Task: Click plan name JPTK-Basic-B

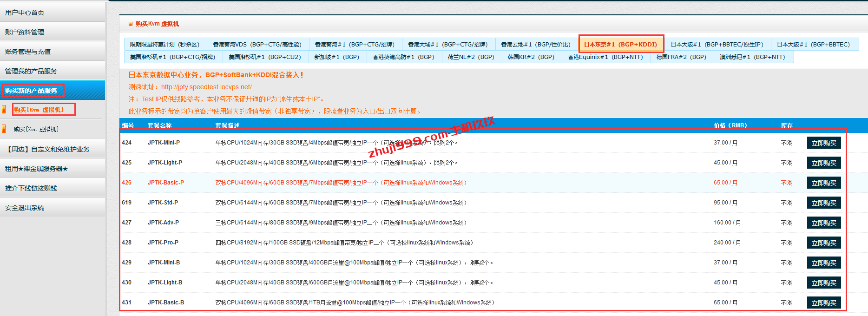Action: [166, 303]
